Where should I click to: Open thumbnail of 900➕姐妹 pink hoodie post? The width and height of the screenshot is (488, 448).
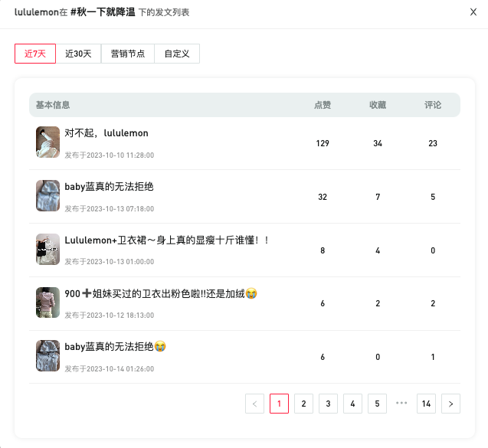pos(48,302)
